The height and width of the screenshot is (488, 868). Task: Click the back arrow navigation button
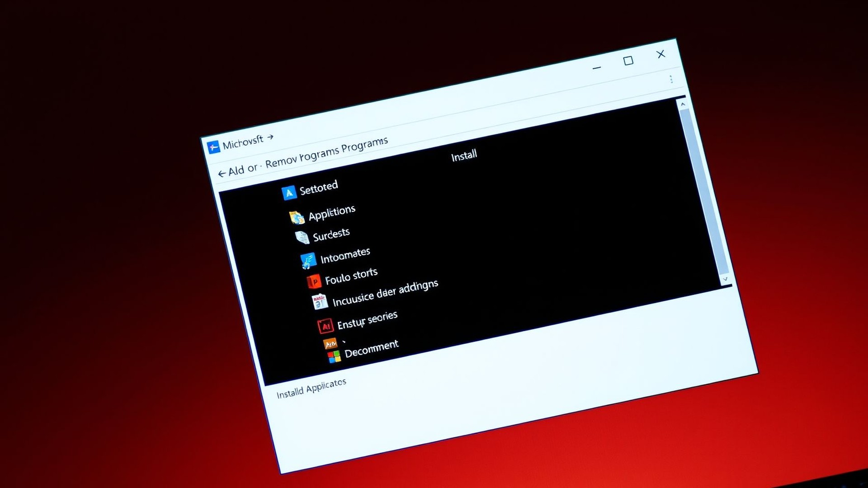tap(223, 173)
